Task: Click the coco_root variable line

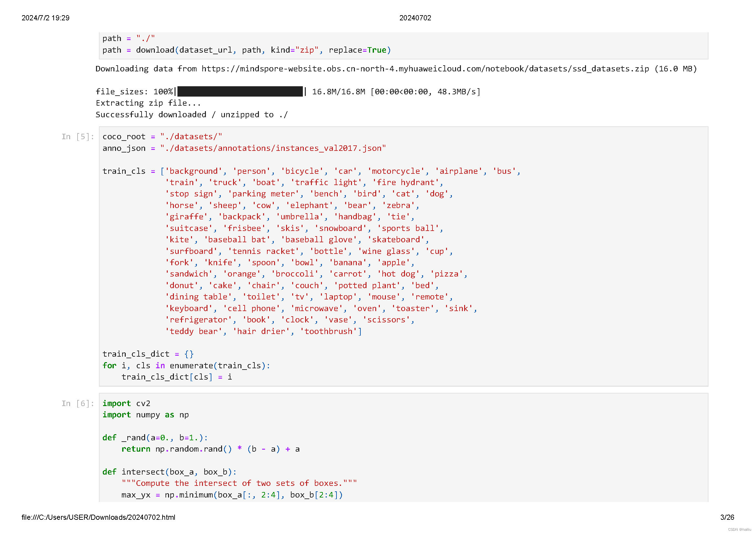Action: coord(162,137)
